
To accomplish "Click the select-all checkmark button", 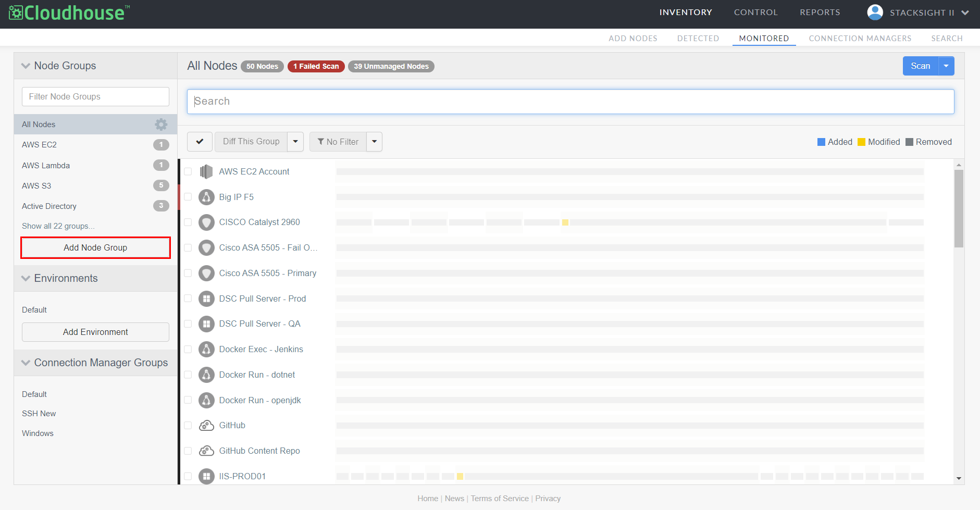I will (200, 142).
